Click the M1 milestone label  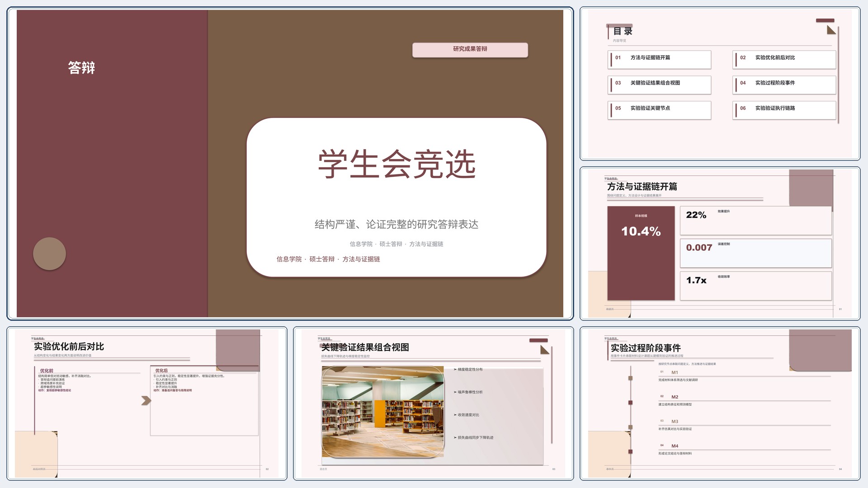[x=675, y=372]
